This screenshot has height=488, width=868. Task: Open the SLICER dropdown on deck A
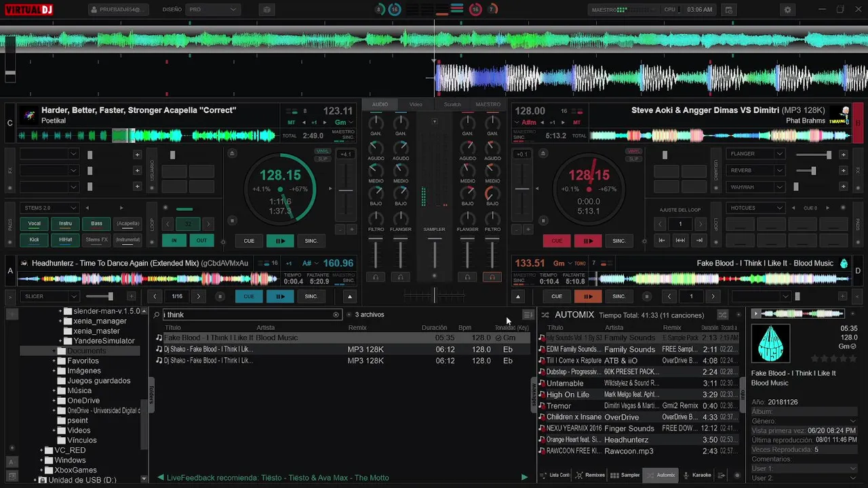50,296
